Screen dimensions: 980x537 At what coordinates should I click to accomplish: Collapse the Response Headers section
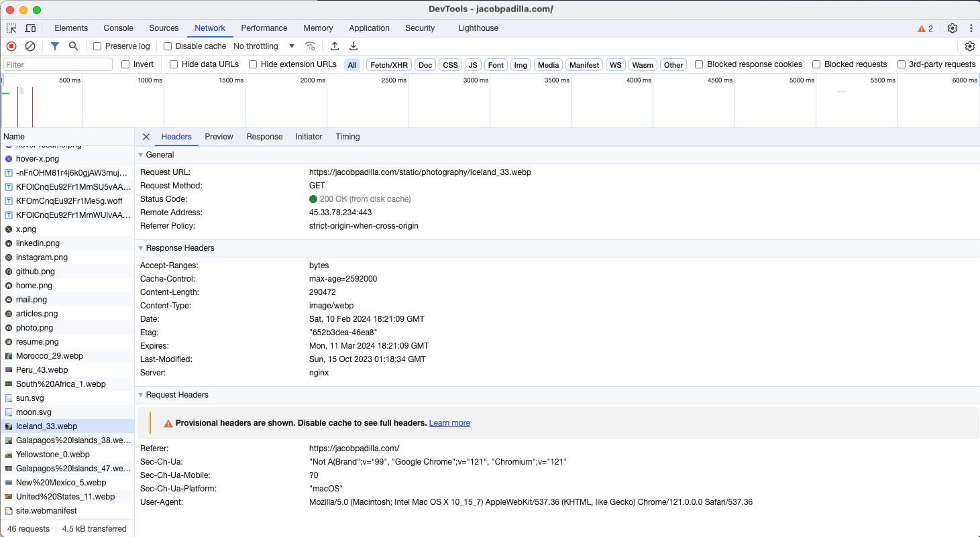click(x=140, y=248)
